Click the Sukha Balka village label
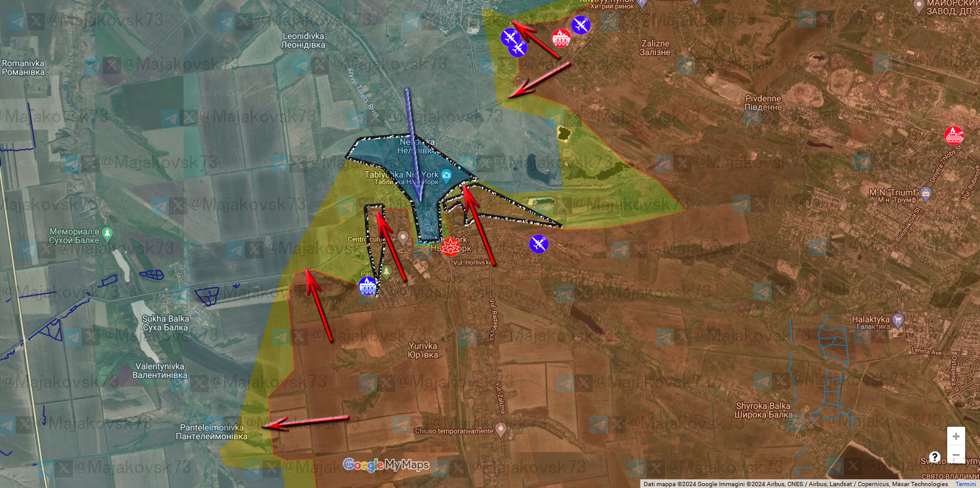 166,323
